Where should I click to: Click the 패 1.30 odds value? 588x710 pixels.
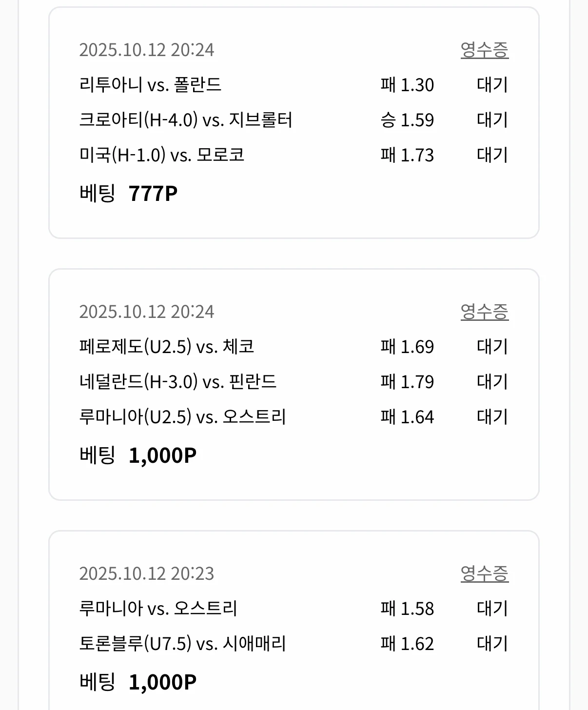coord(407,85)
